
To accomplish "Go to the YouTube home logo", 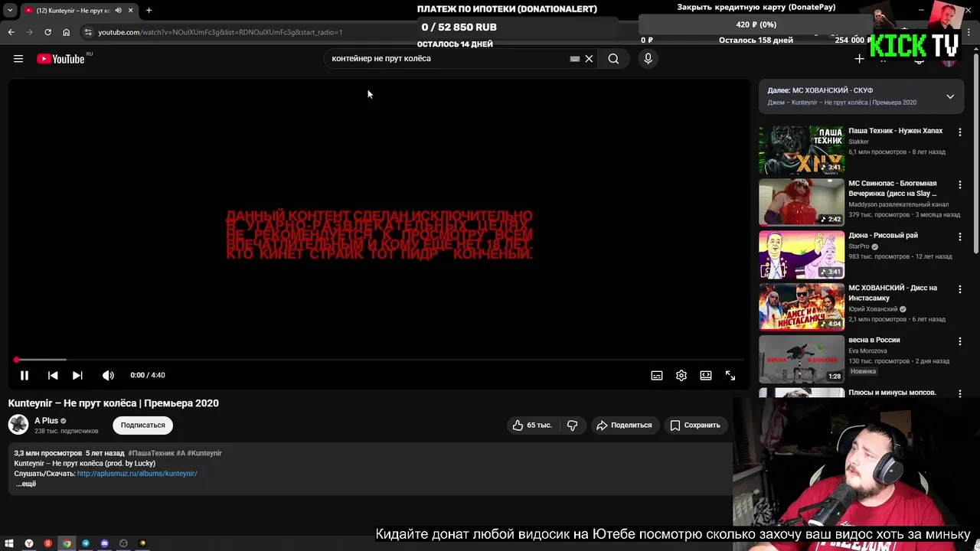I will click(60, 59).
